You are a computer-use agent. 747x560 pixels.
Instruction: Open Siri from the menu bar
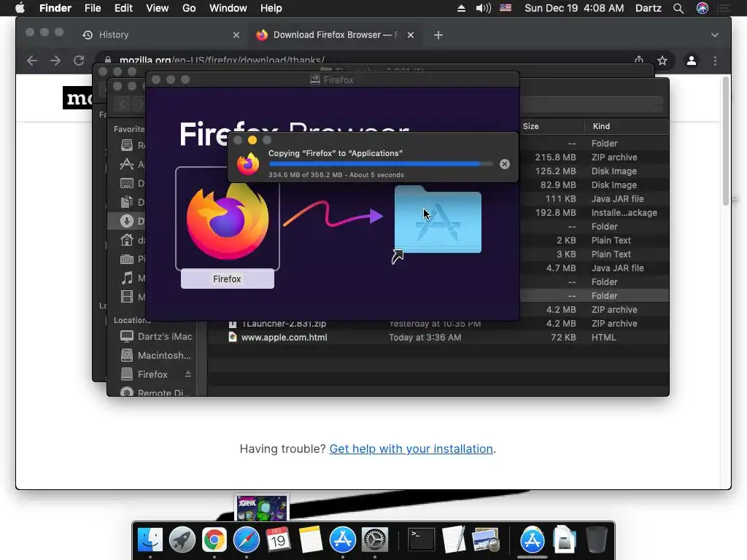(703, 8)
